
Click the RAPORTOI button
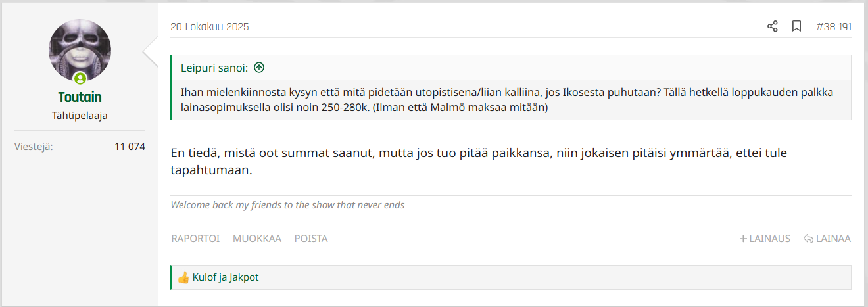click(195, 239)
